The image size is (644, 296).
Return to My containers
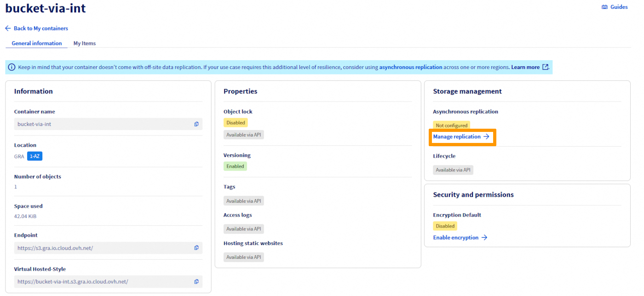pyautogui.click(x=40, y=28)
